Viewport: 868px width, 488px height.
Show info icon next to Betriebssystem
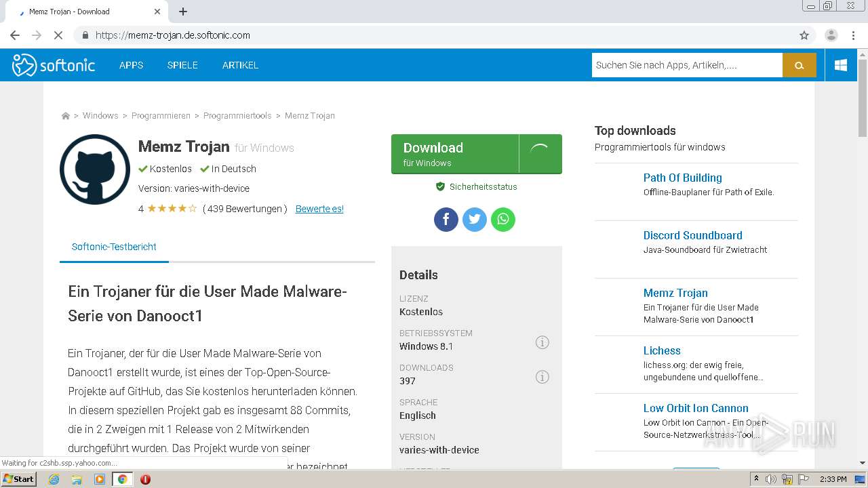click(542, 342)
